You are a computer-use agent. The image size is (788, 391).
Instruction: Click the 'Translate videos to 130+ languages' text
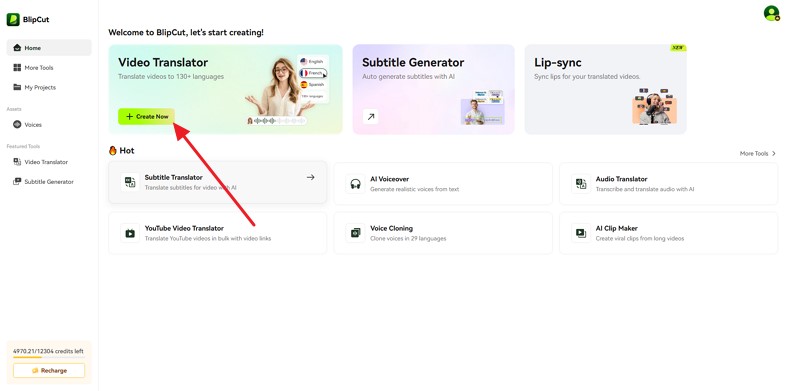pos(171,77)
